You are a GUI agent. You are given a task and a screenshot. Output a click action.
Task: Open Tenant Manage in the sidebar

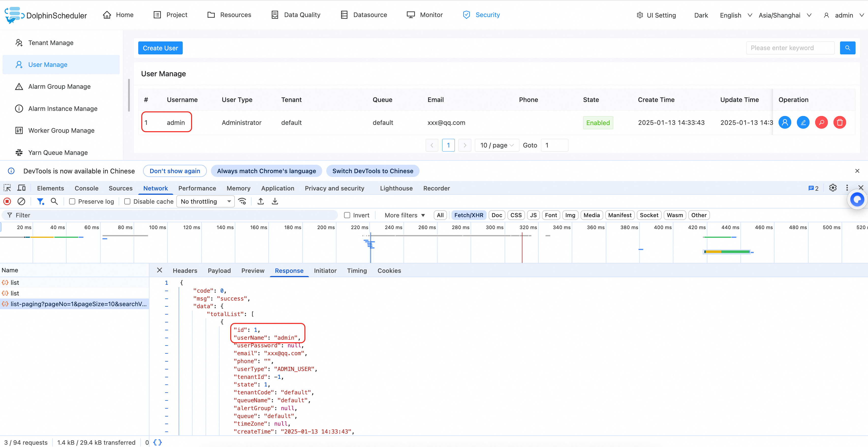[x=61, y=42]
